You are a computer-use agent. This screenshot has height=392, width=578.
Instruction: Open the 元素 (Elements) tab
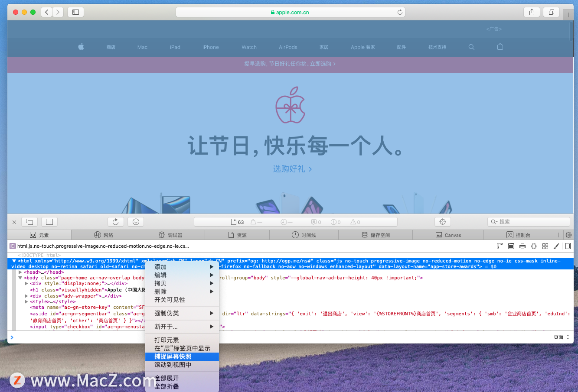39,235
